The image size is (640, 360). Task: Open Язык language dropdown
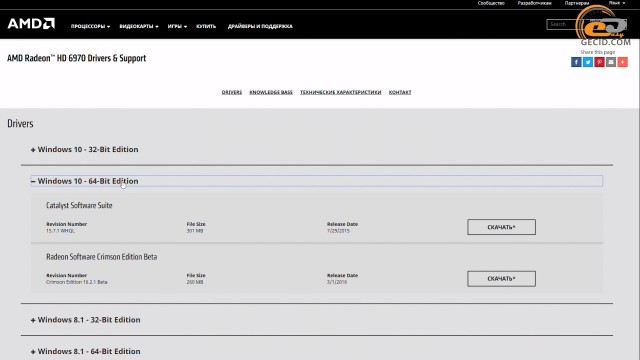coord(616,3)
